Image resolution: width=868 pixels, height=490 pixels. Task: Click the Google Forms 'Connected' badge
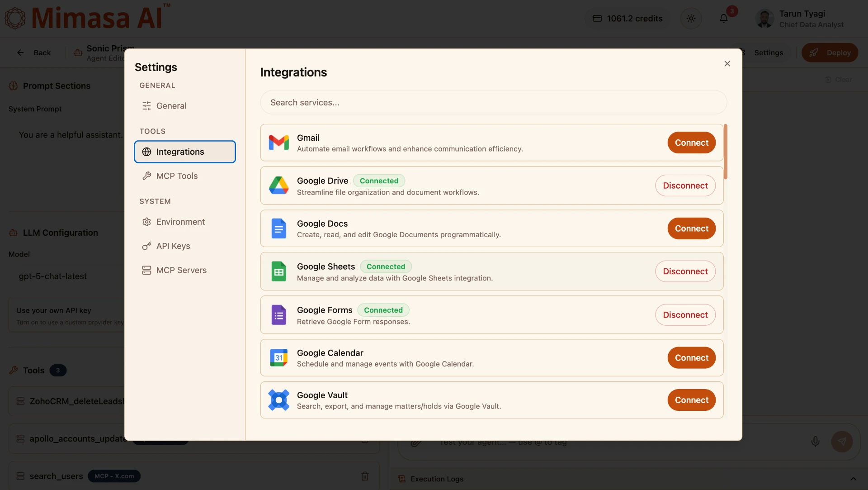383,310
